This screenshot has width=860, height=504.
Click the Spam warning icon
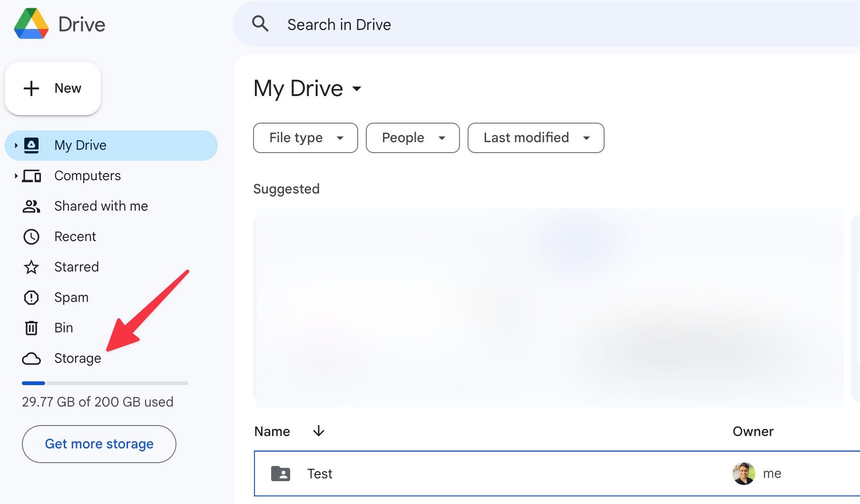coord(31,297)
